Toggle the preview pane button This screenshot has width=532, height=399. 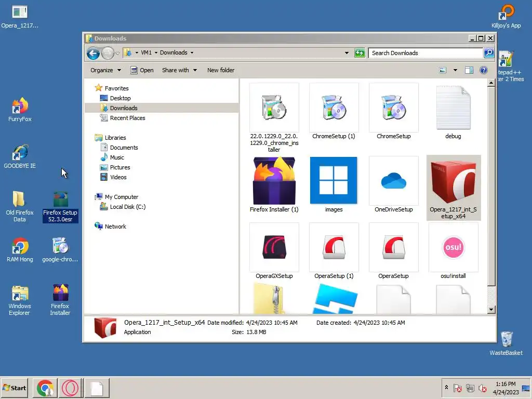coord(469,70)
